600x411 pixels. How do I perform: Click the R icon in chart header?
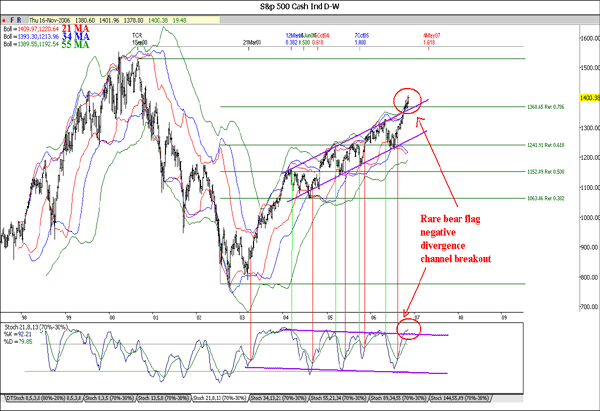pos(19,20)
